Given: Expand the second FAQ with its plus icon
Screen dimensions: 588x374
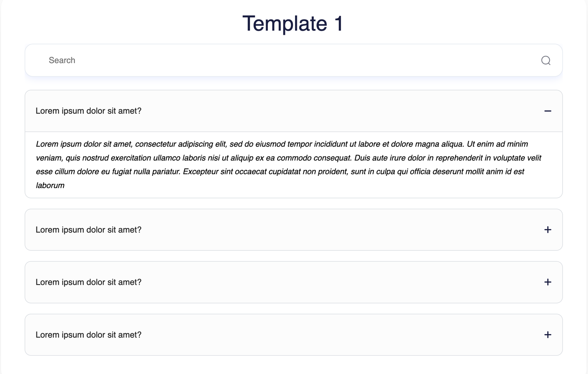Looking at the screenshot, I should [548, 230].
